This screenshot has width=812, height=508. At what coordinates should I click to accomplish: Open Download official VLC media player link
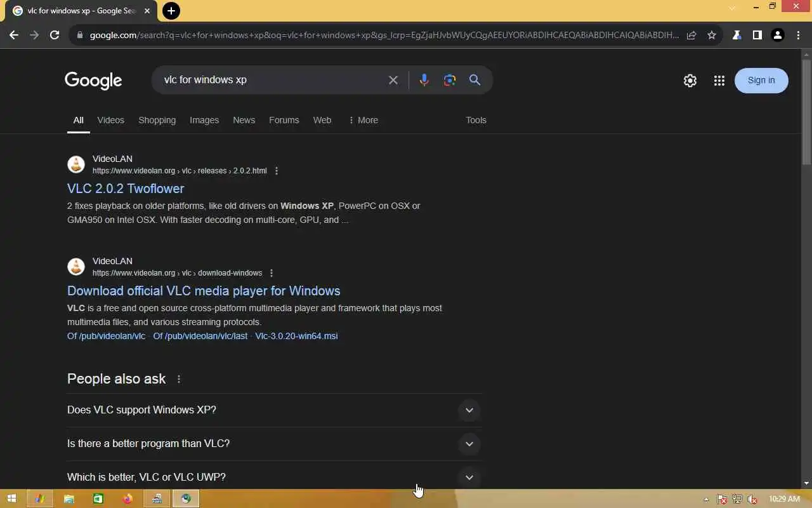click(x=204, y=291)
